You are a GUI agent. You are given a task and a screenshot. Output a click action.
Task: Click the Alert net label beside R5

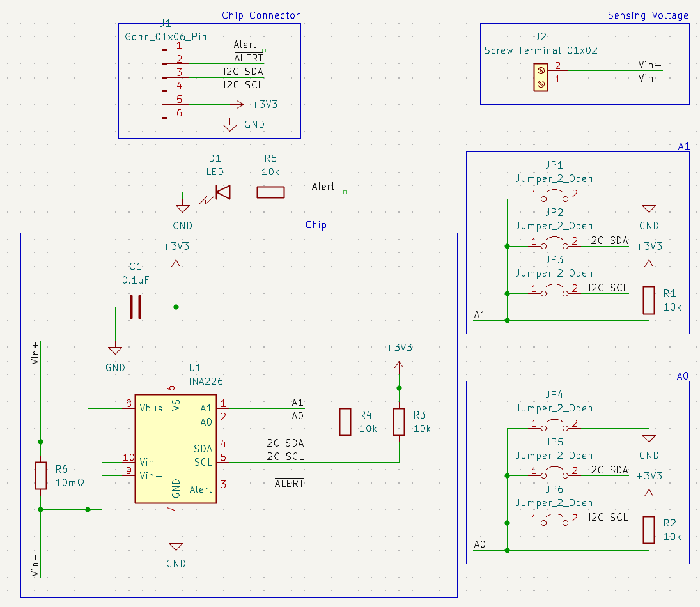[x=323, y=187]
